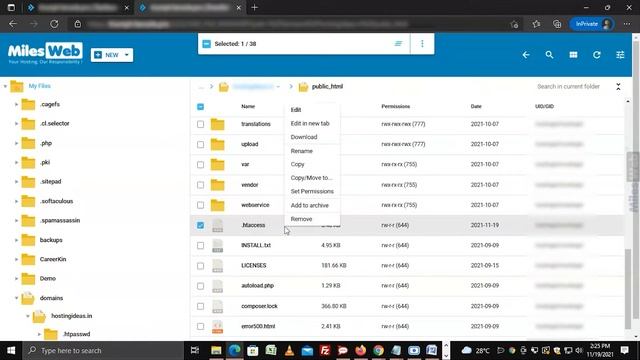
Task: Open VLC from the taskbar
Action: coord(289,351)
